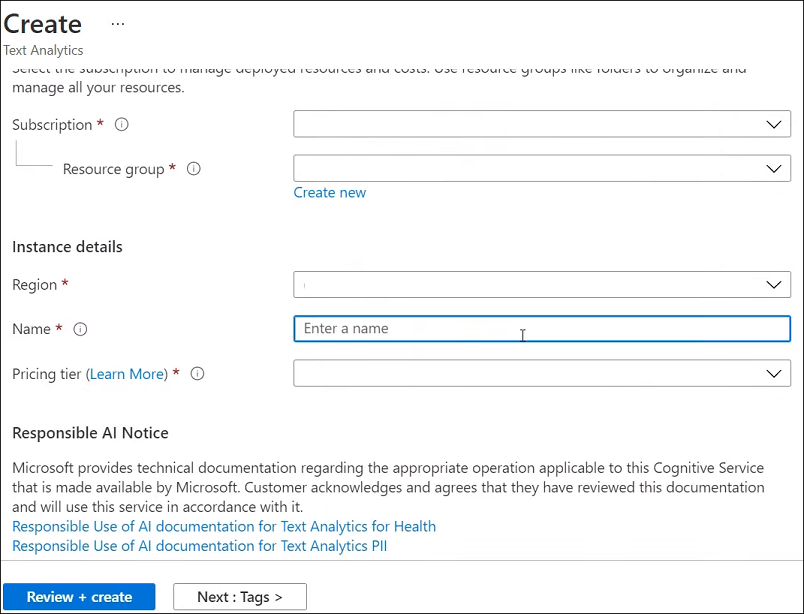The width and height of the screenshot is (804, 614).
Task: Expand the Pricing tier dropdown
Action: pos(541,373)
